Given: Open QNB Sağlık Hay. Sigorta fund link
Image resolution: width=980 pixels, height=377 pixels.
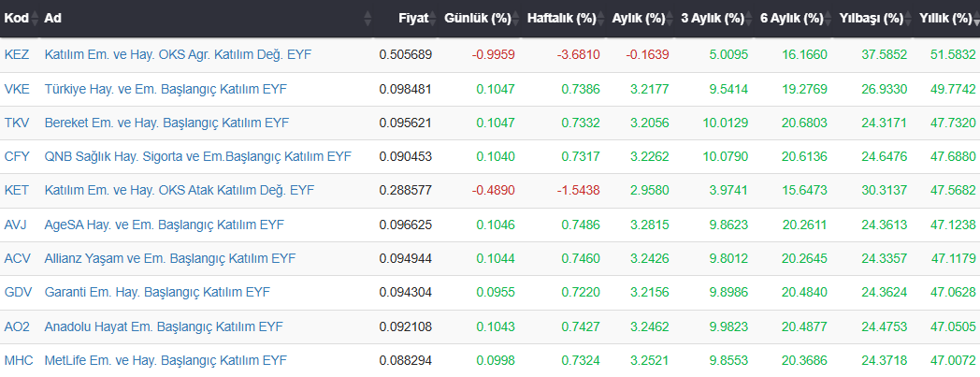Looking at the screenshot, I should [197, 156].
